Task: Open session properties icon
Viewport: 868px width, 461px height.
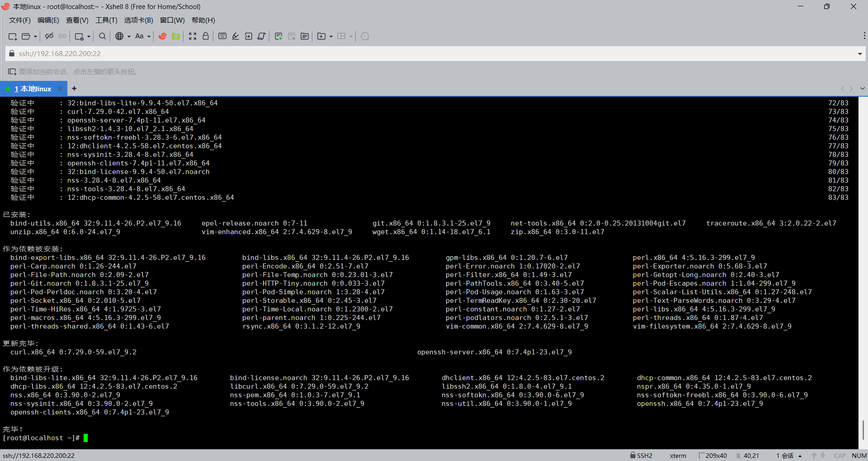Action: 79,36
